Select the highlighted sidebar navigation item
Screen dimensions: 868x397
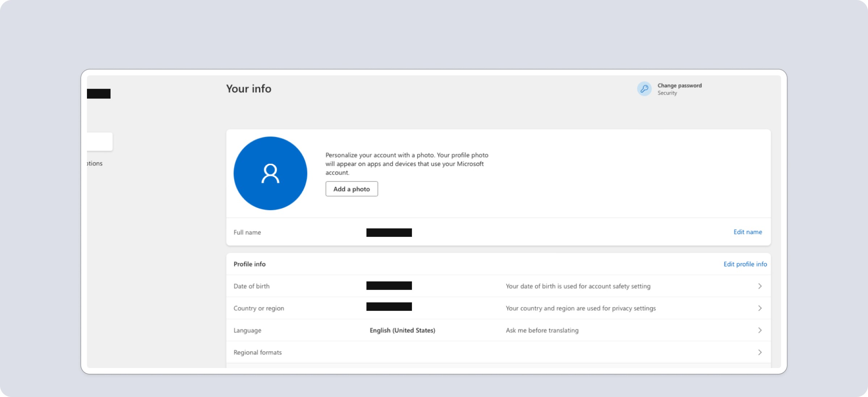click(100, 142)
